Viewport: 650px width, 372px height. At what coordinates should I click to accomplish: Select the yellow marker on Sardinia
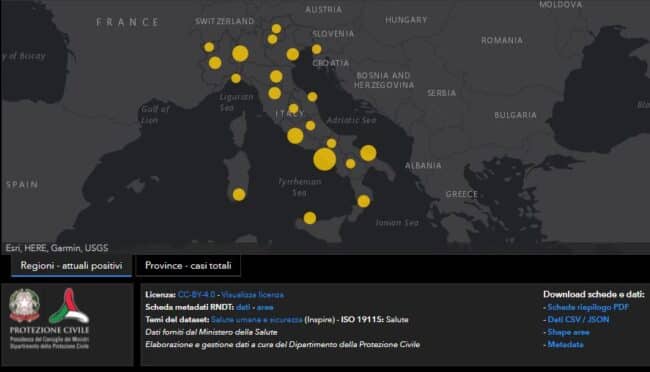[x=239, y=195]
